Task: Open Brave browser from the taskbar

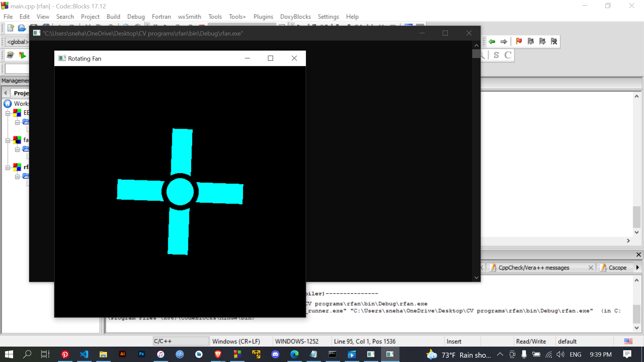Action: click(x=218, y=354)
